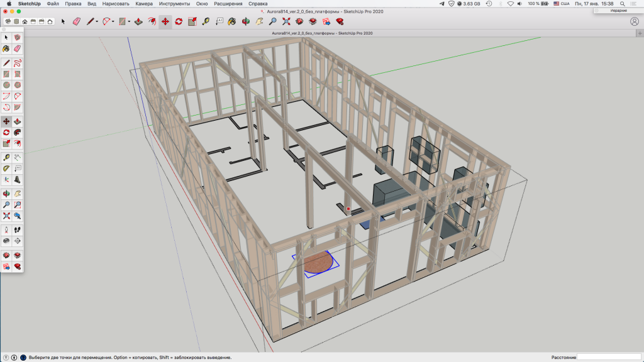Expand the Rectangle shape tool dropdown arrow

pos(129,21)
